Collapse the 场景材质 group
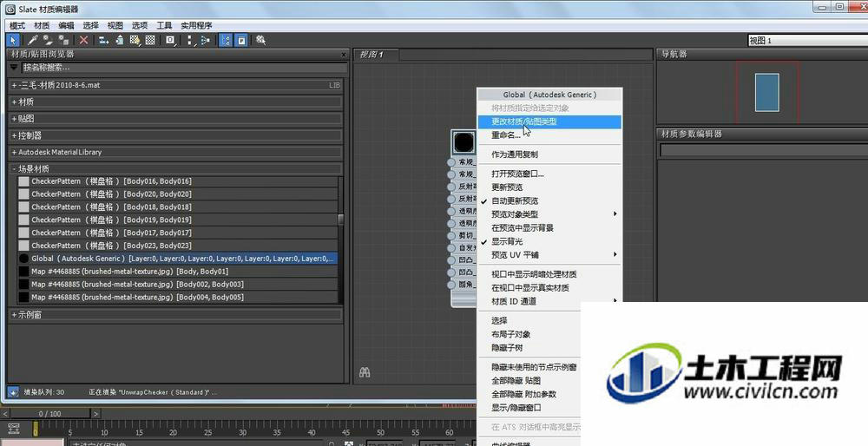 click(x=176, y=168)
